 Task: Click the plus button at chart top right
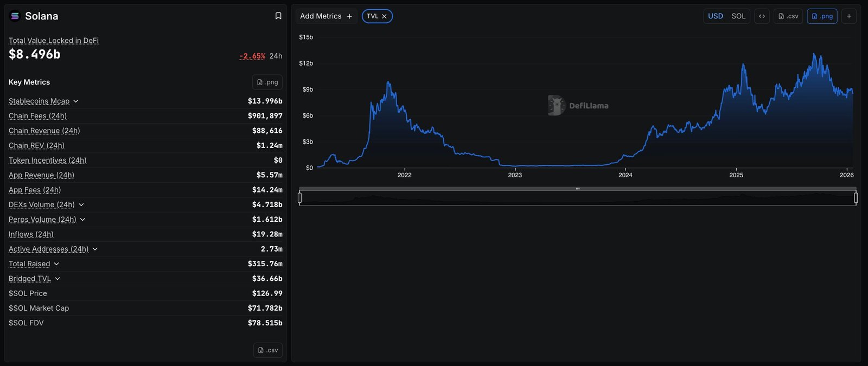(x=849, y=16)
